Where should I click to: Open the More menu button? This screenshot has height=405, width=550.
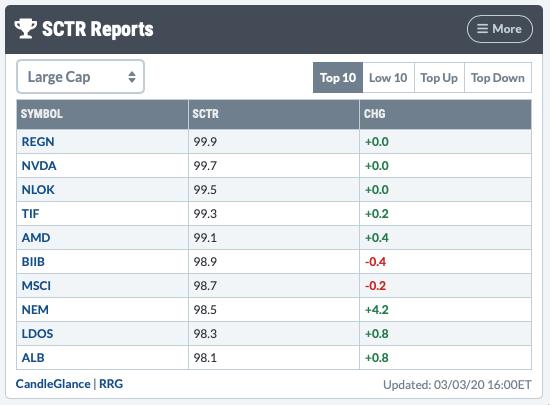tap(499, 29)
